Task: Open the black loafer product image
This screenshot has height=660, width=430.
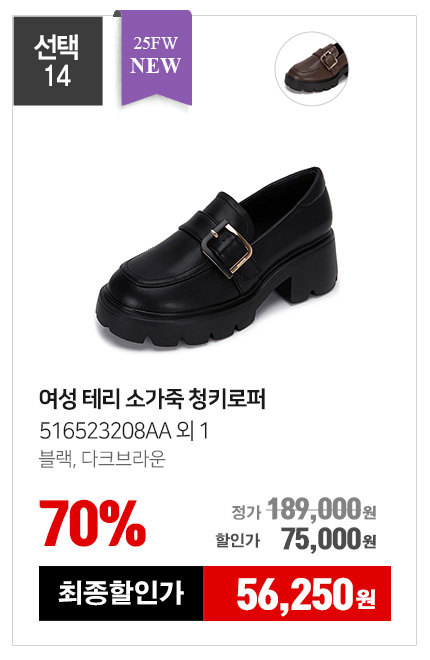Action: pyautogui.click(x=218, y=258)
